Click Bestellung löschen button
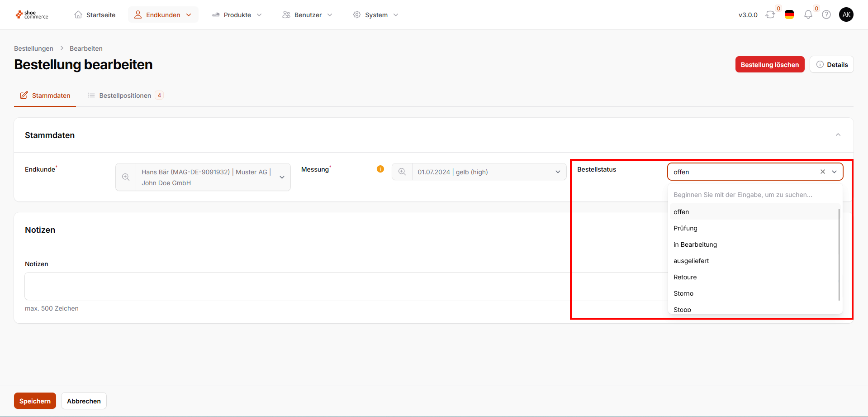 click(x=770, y=64)
